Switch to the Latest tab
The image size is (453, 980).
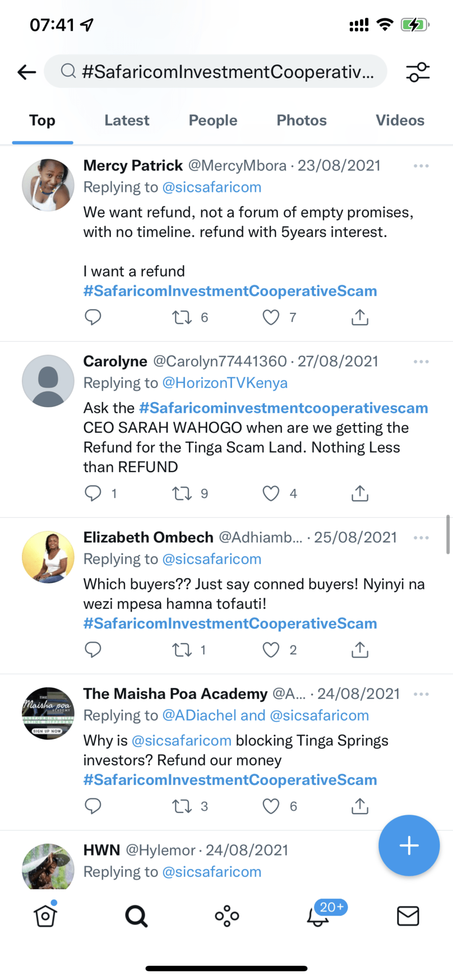point(127,120)
